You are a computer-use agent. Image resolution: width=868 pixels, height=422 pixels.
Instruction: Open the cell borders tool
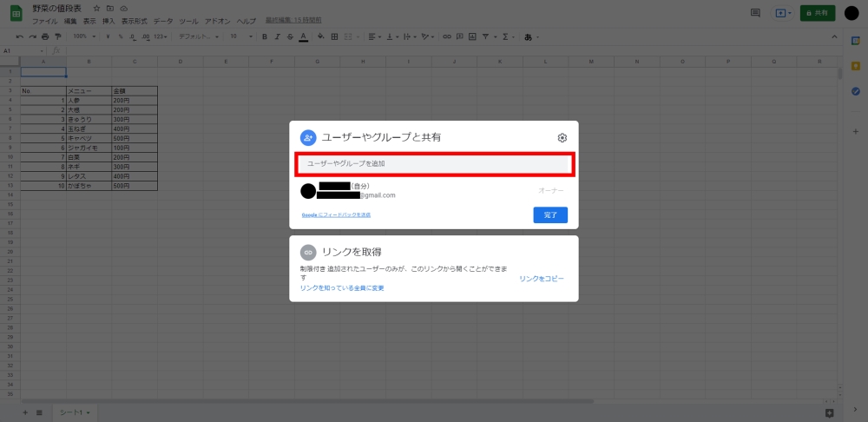(x=334, y=36)
